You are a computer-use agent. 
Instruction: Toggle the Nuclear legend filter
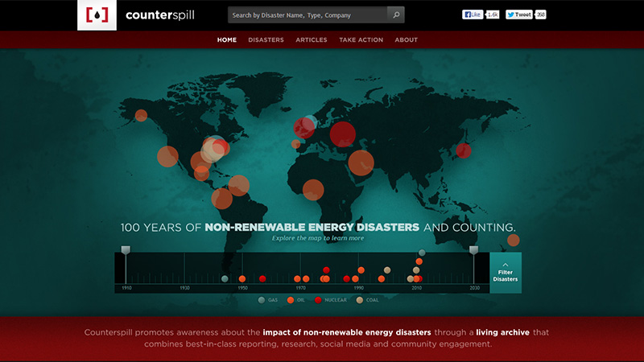(x=331, y=300)
